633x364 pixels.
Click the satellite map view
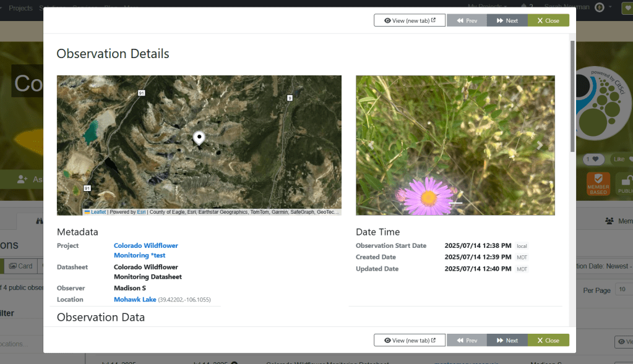pyautogui.click(x=199, y=145)
